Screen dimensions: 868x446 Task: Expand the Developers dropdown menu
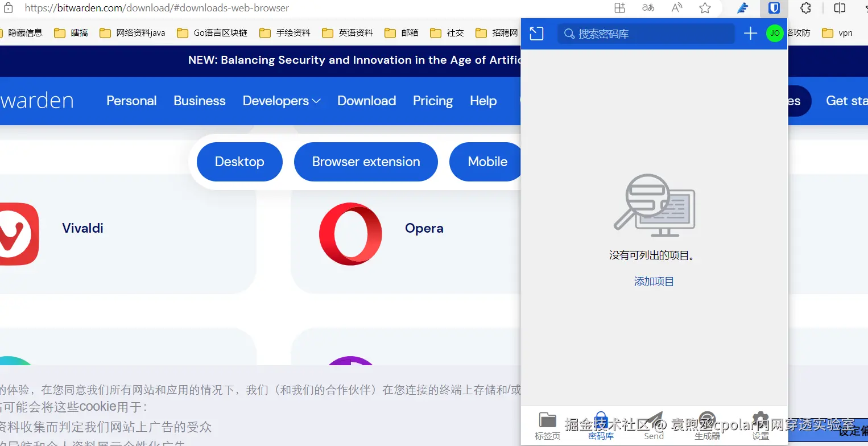point(282,101)
